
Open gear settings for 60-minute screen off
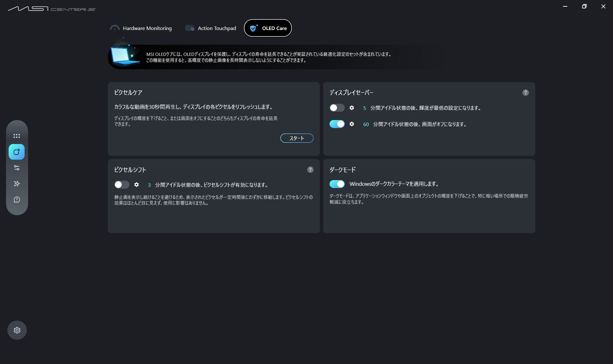click(x=352, y=124)
